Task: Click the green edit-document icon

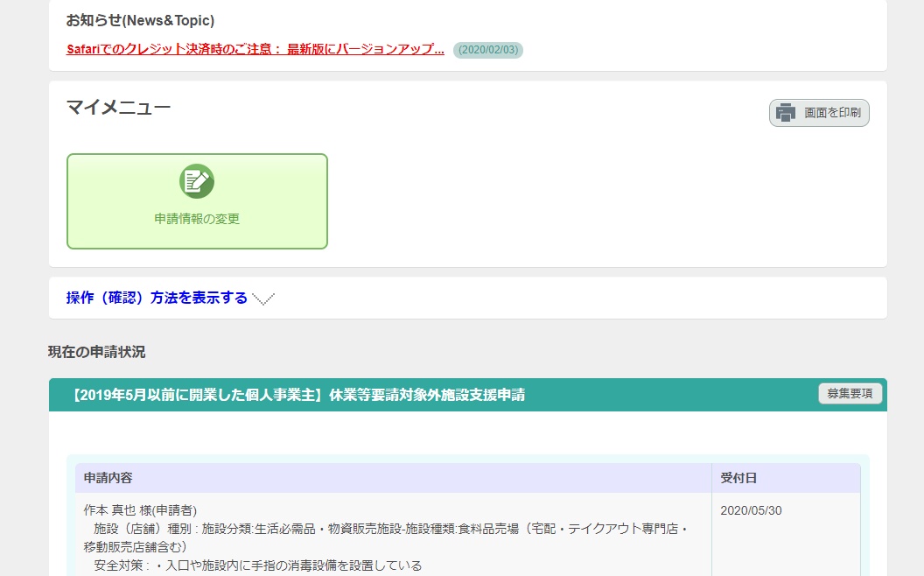Action: tap(197, 181)
